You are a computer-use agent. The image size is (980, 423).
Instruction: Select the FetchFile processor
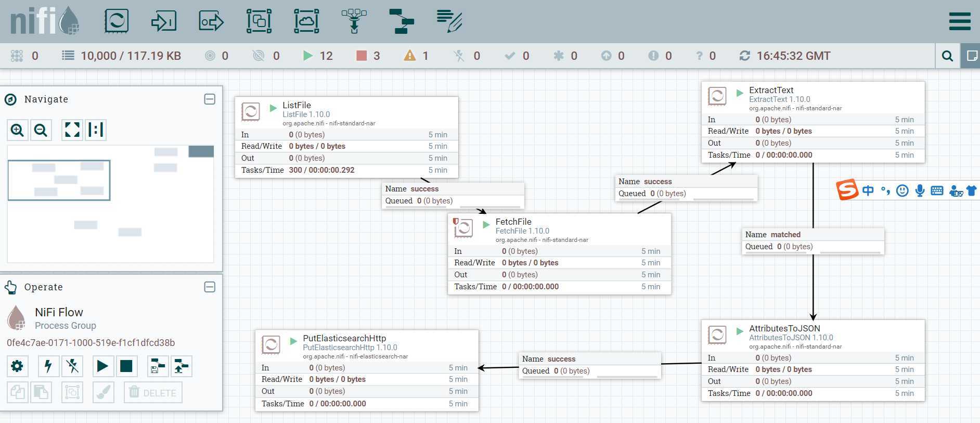559,254
